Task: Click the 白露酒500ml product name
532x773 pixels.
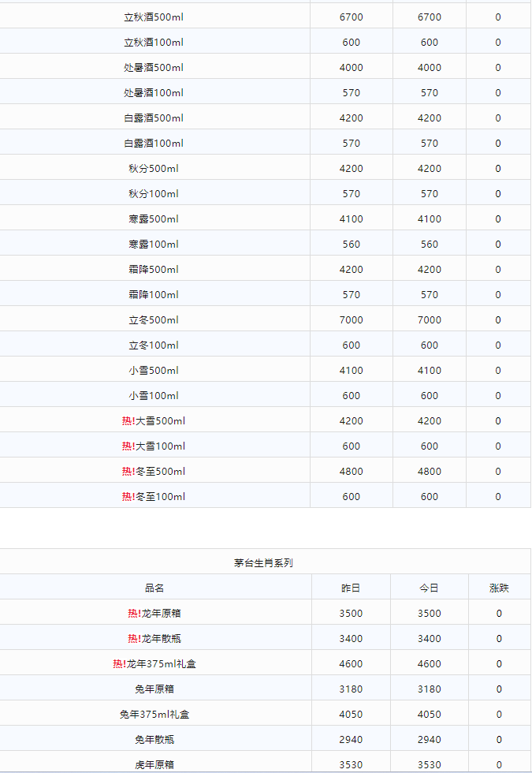Action: coord(154,118)
